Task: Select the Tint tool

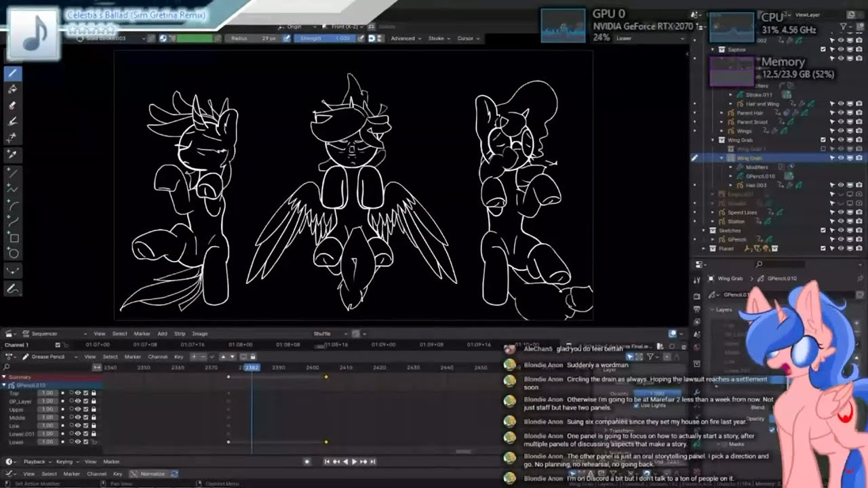Action: click(x=14, y=122)
